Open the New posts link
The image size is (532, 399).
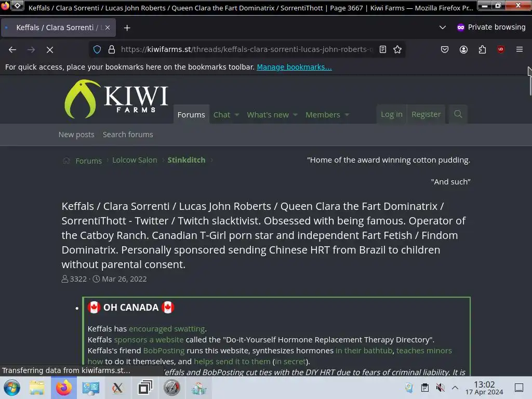[76, 135]
